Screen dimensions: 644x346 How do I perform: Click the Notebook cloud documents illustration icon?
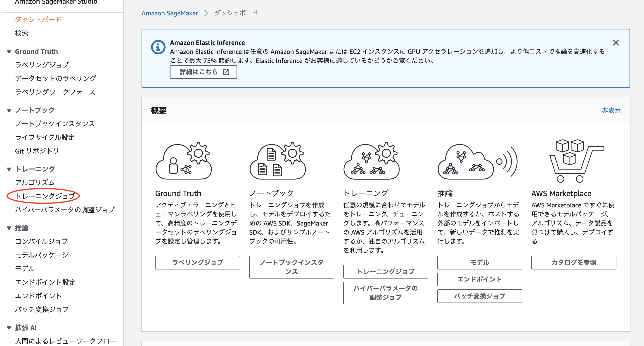tap(278, 161)
